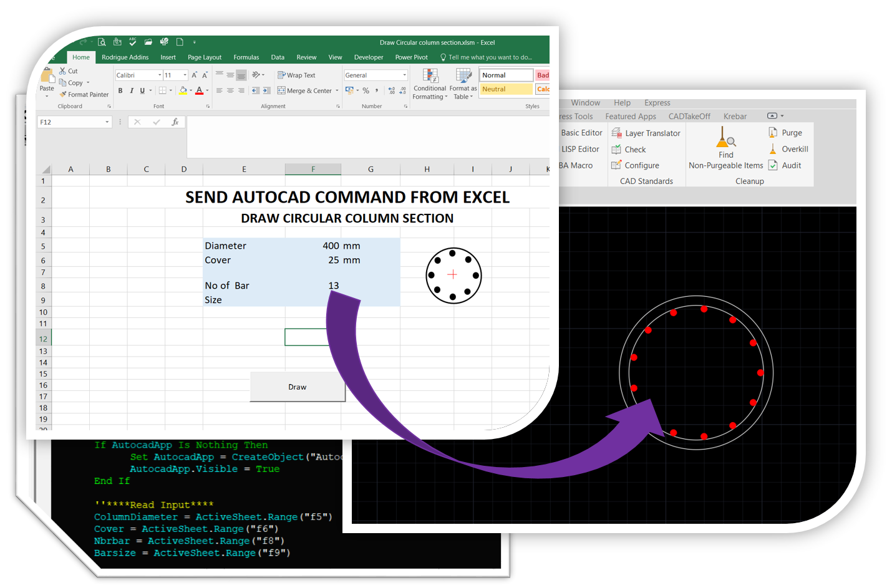Viewport: 892px width, 588px height.
Task: Increase font size with the larger A icon
Action: click(x=194, y=75)
